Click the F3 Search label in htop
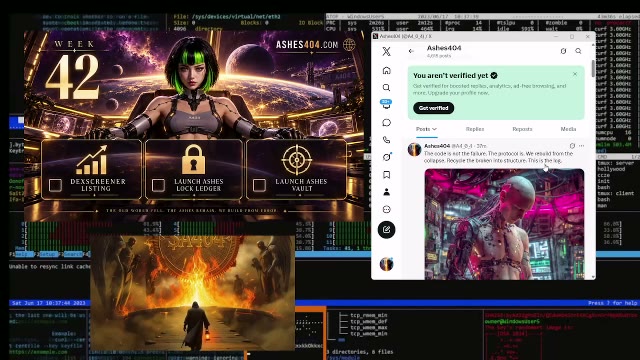This screenshot has height=360, width=640. tap(70, 254)
